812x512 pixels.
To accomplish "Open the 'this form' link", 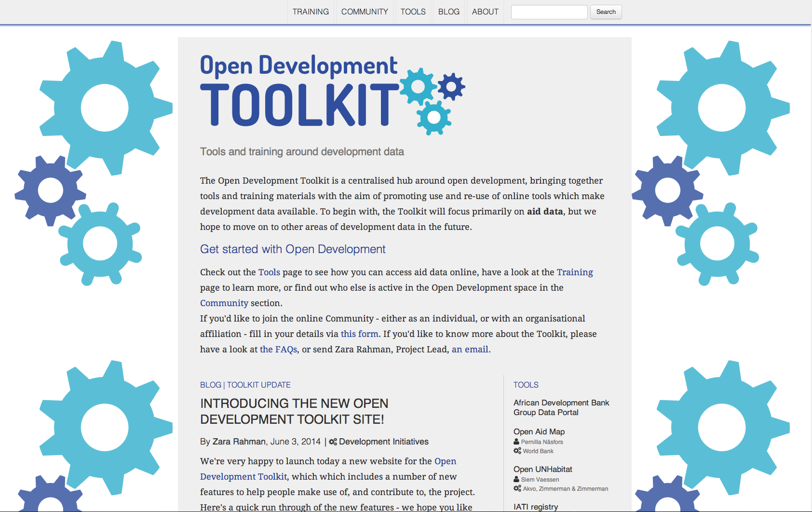I will (360, 334).
